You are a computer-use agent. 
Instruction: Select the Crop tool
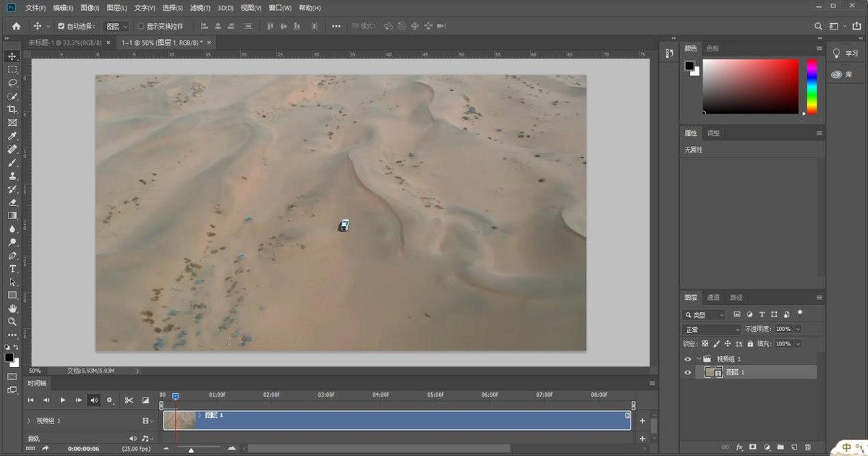point(12,109)
